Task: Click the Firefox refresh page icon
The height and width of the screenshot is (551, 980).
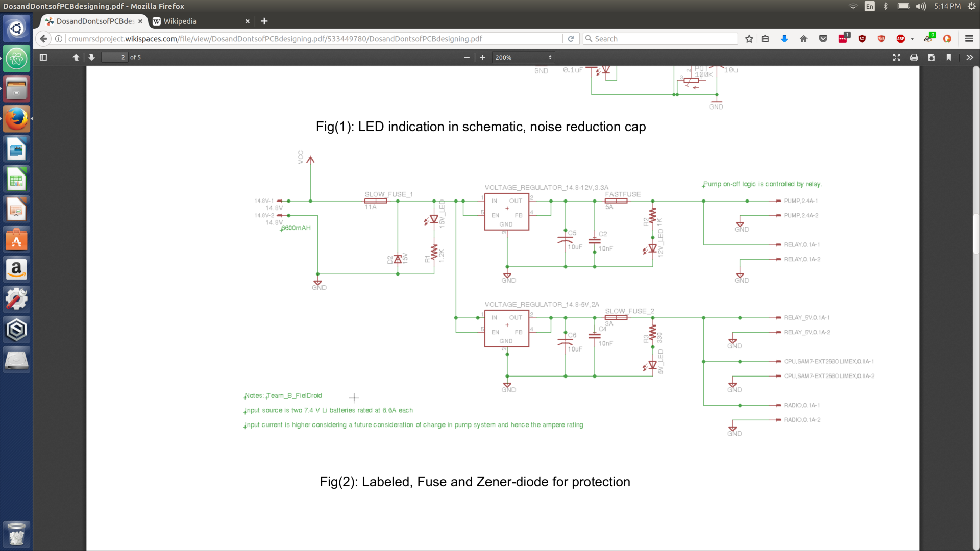Action: coord(571,38)
